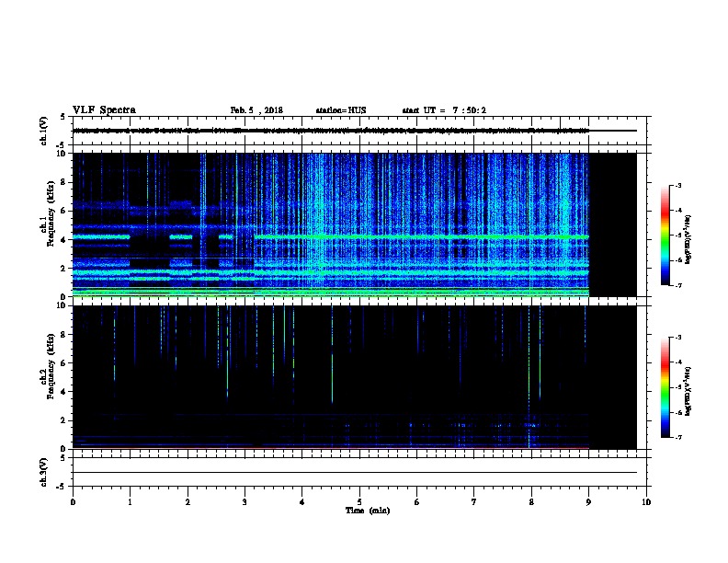
Task: Click time tick label '3' on x-axis
Action: [x=245, y=502]
